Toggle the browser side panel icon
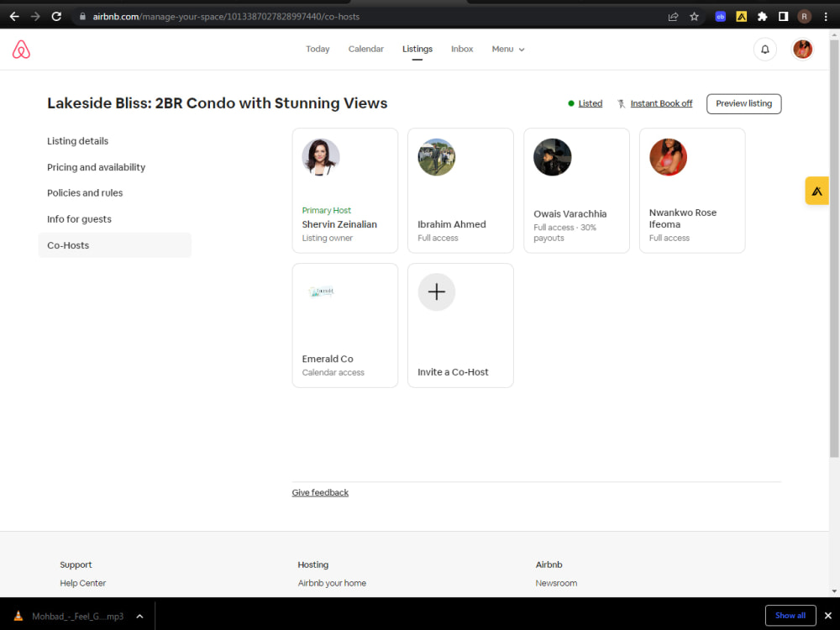 pos(783,17)
